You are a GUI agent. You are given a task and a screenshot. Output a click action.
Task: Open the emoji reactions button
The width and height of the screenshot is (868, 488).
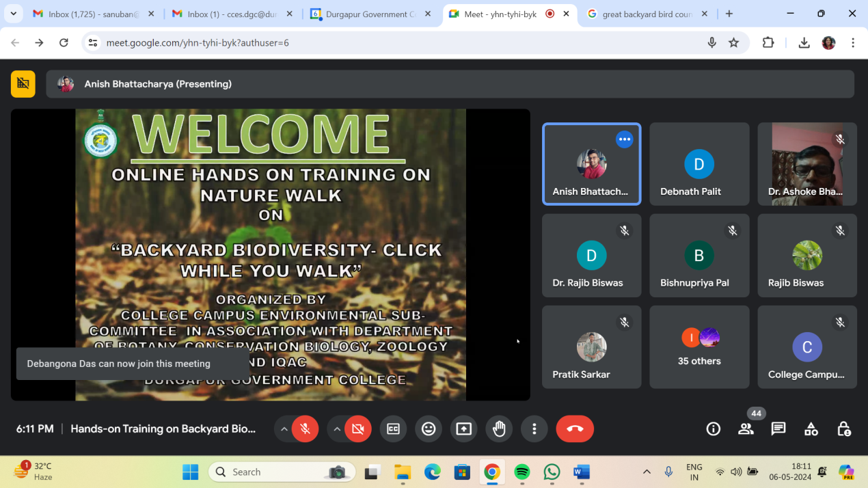429,429
